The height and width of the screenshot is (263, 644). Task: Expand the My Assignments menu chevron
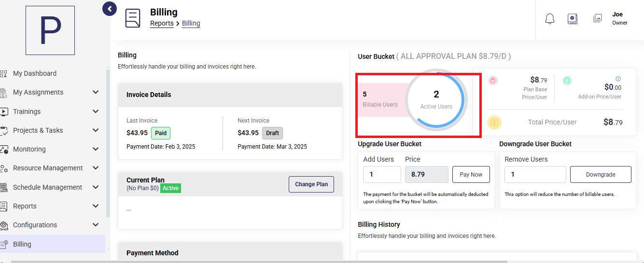click(x=96, y=92)
